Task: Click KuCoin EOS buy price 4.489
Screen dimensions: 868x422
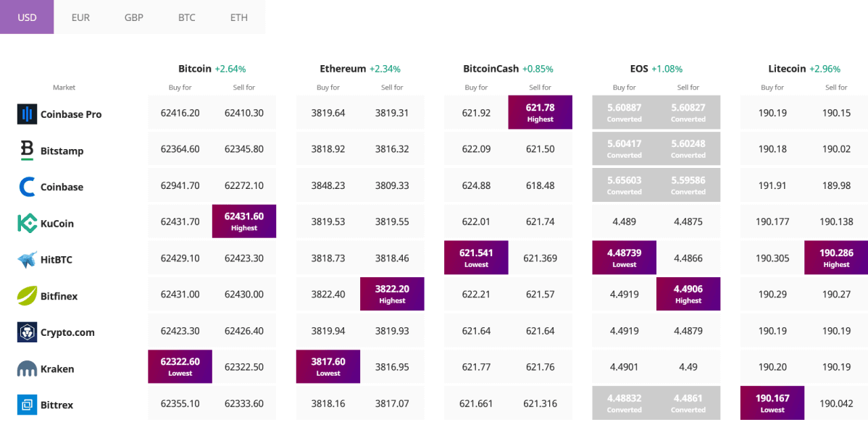Action: pos(625,221)
